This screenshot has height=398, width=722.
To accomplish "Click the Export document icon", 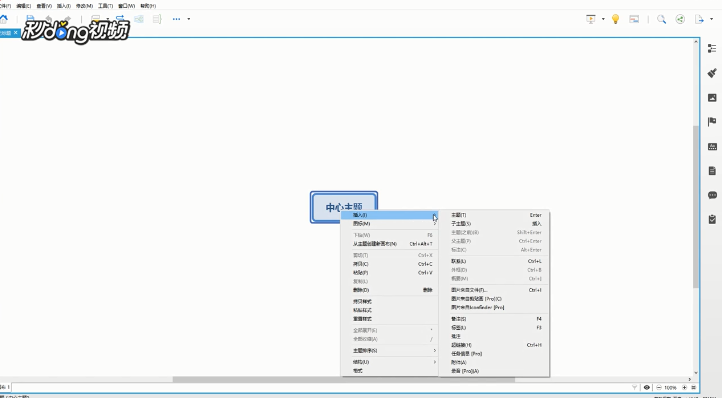I will [699, 19].
